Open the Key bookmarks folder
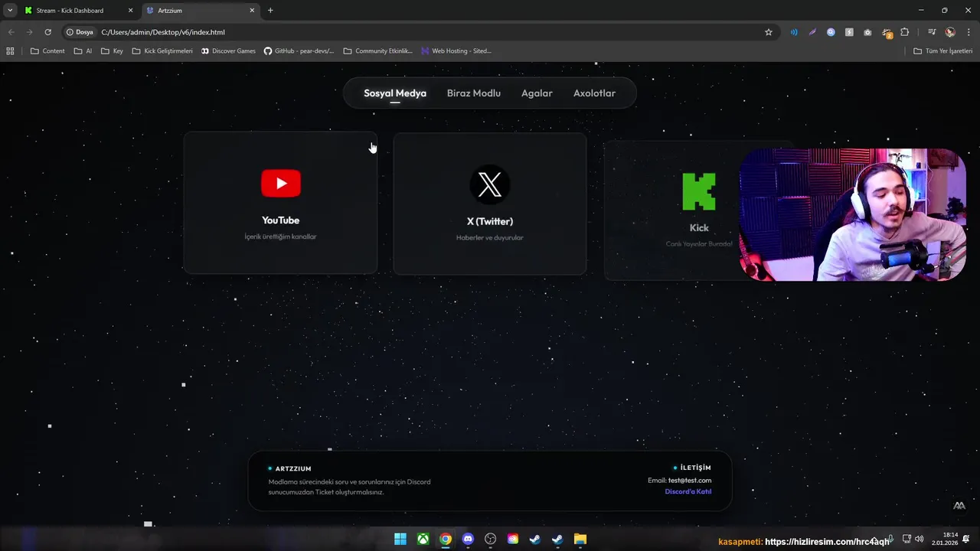The height and width of the screenshot is (551, 980). pos(112,51)
